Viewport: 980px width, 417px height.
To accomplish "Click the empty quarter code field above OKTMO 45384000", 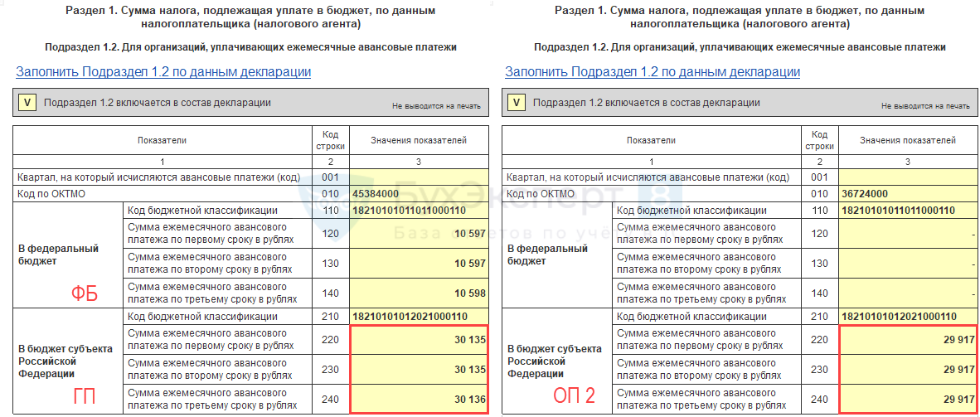I will 419,177.
